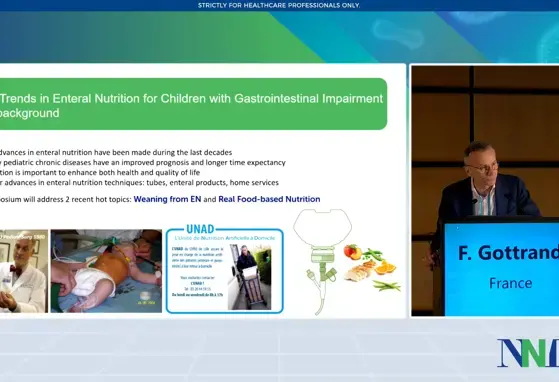Open the UNAD information card image

tap(225, 269)
